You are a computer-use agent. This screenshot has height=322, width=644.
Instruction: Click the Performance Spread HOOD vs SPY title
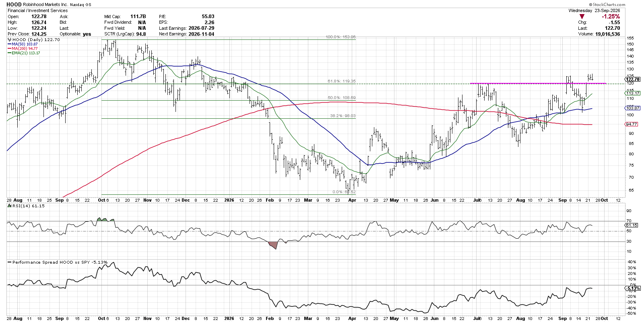click(60, 262)
